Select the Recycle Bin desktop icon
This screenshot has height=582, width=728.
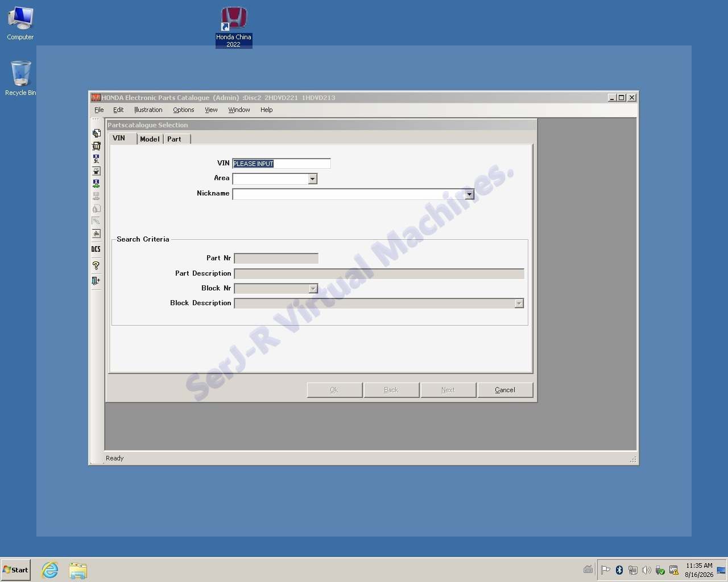tap(20, 78)
